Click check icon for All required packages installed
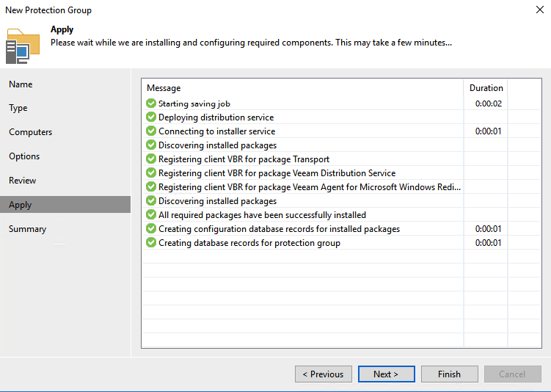Image resolution: width=551 pixels, height=392 pixels. pyautogui.click(x=151, y=215)
